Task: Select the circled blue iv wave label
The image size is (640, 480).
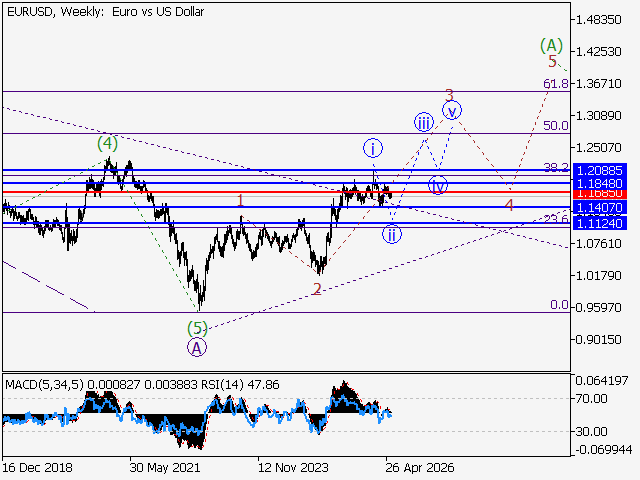Action: (x=438, y=185)
